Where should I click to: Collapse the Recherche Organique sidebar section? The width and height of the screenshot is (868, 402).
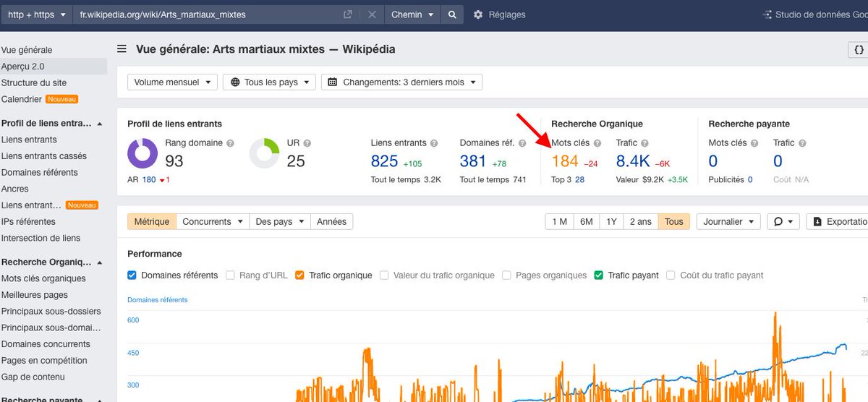99,262
